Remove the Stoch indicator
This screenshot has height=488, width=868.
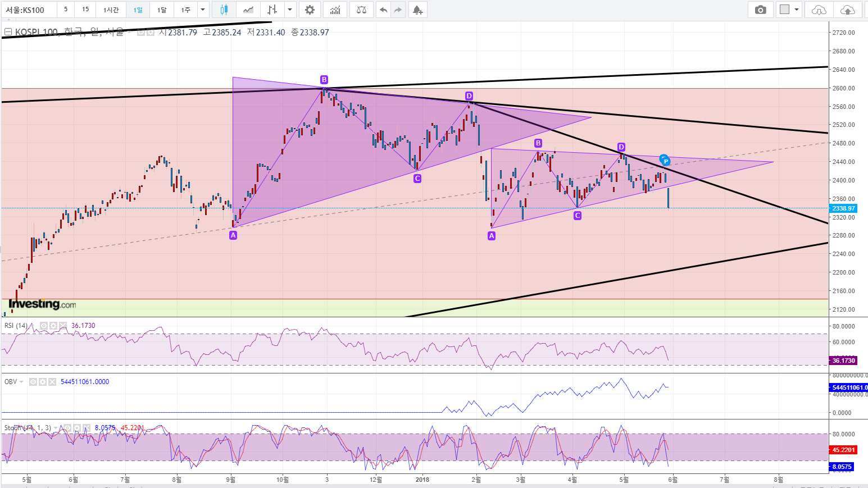87,428
